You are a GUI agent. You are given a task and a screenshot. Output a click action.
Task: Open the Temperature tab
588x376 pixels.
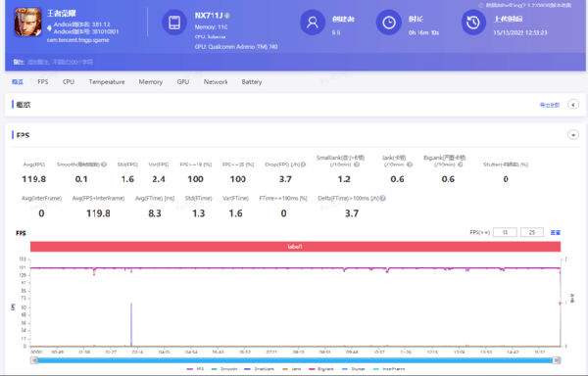(107, 81)
